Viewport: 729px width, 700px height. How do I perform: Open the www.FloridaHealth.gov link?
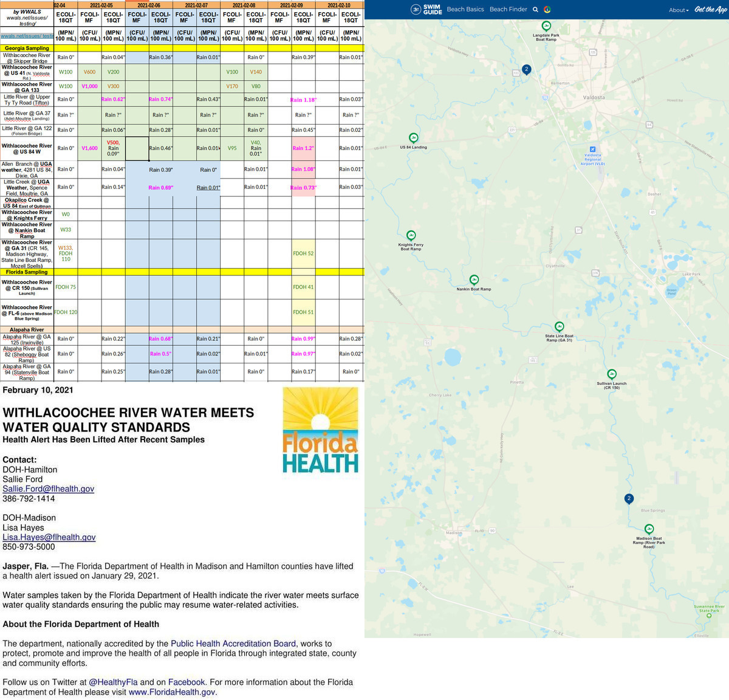[172, 692]
